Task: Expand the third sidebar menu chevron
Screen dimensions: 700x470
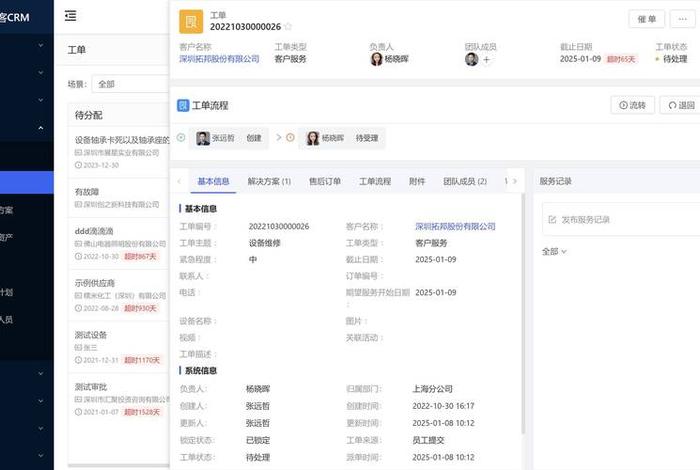Action: click(x=41, y=100)
